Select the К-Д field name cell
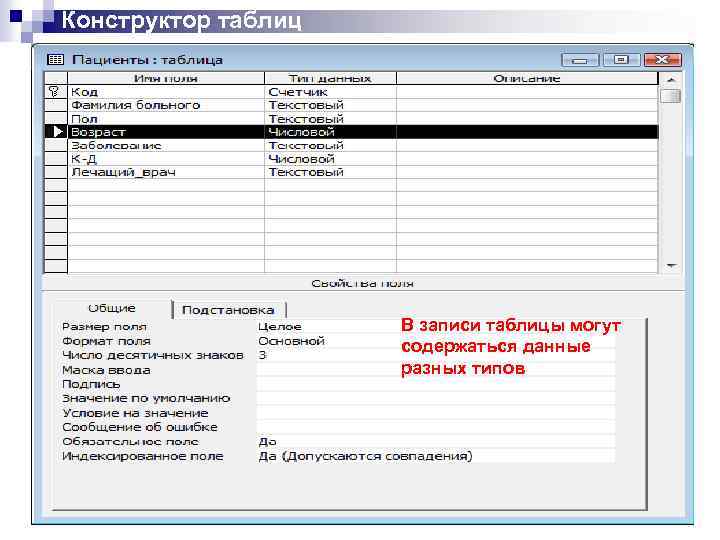The width and height of the screenshot is (720, 540). 166,159
